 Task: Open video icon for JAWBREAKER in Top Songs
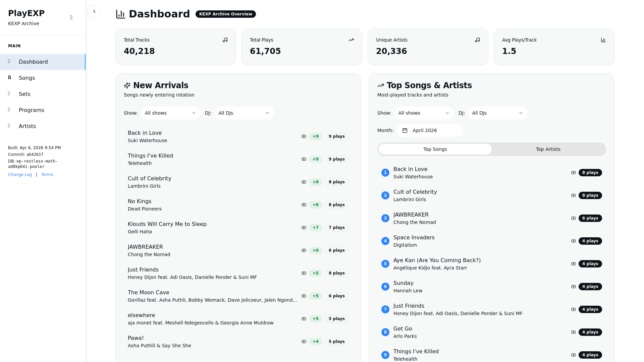pyautogui.click(x=574, y=218)
